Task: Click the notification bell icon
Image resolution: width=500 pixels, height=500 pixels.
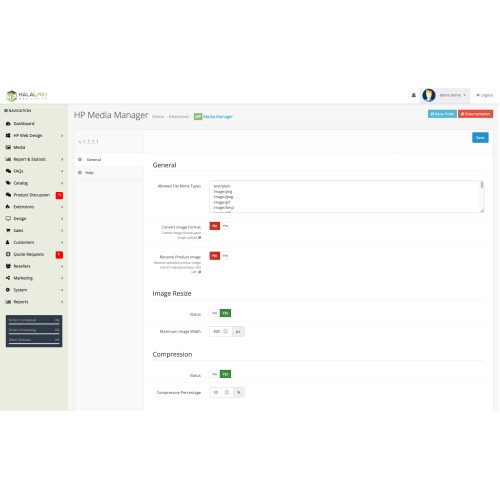Action: (413, 95)
